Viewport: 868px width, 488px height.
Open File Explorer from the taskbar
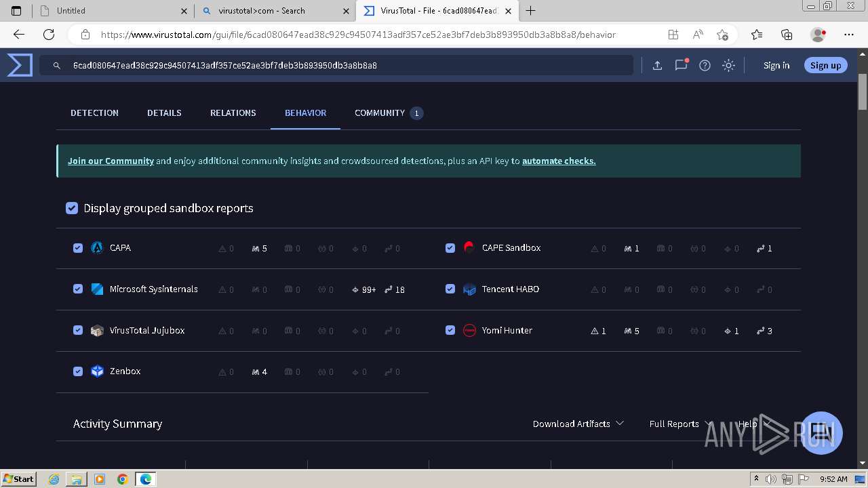click(77, 479)
